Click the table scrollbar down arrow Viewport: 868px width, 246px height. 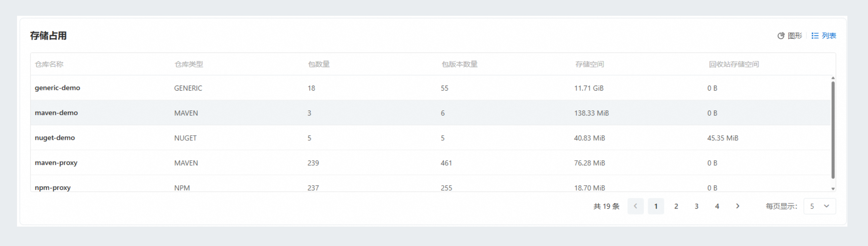click(832, 189)
